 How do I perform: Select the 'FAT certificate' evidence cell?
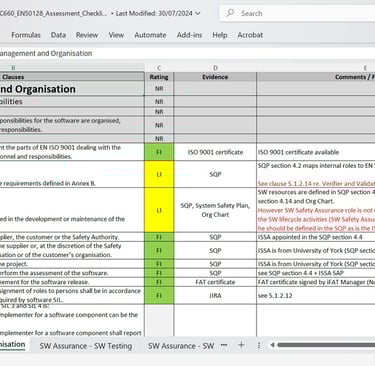pyautogui.click(x=215, y=282)
